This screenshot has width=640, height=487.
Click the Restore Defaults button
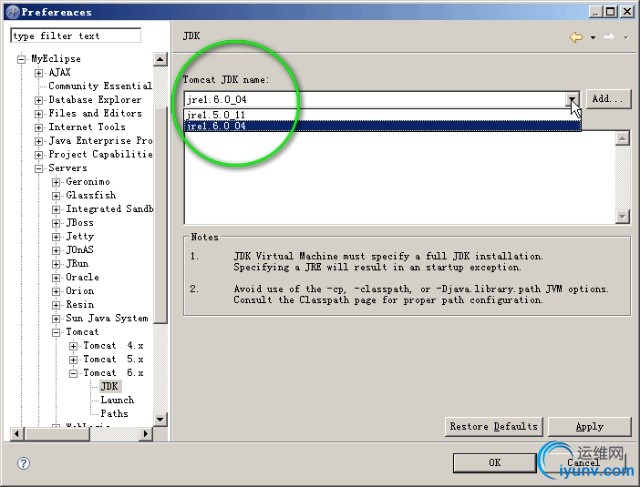[494, 427]
